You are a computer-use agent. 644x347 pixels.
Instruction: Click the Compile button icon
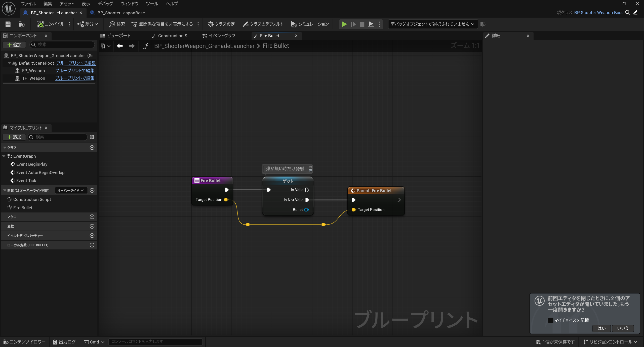40,24
